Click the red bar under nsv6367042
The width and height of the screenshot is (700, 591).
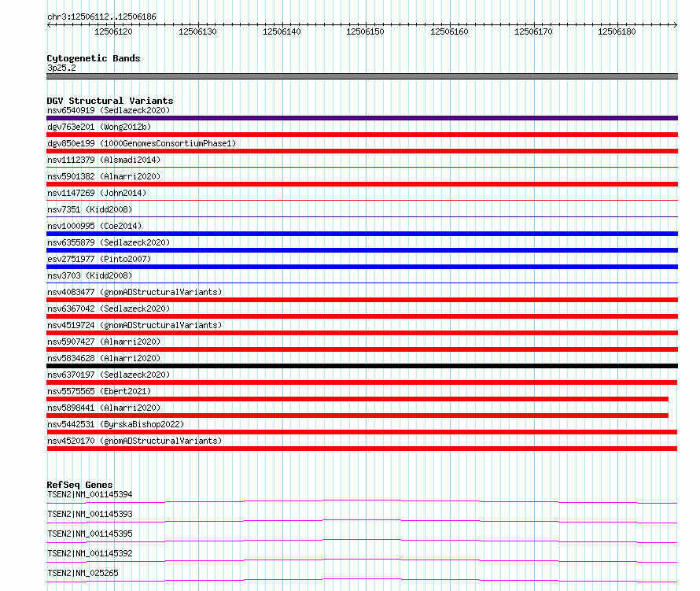click(362, 316)
